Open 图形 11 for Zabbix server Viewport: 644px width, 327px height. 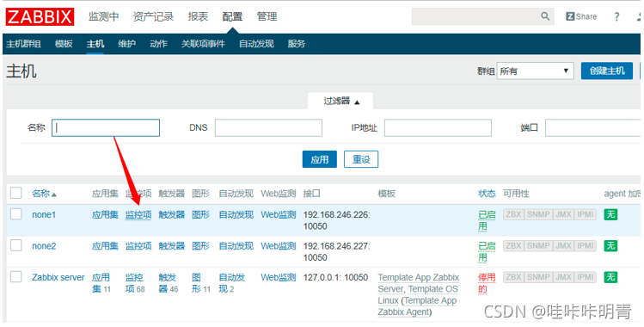pyautogui.click(x=200, y=283)
